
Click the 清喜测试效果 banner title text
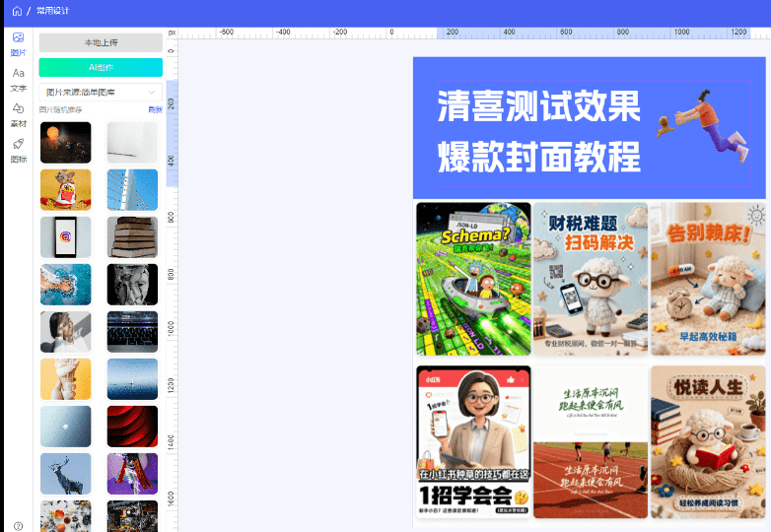click(x=538, y=106)
